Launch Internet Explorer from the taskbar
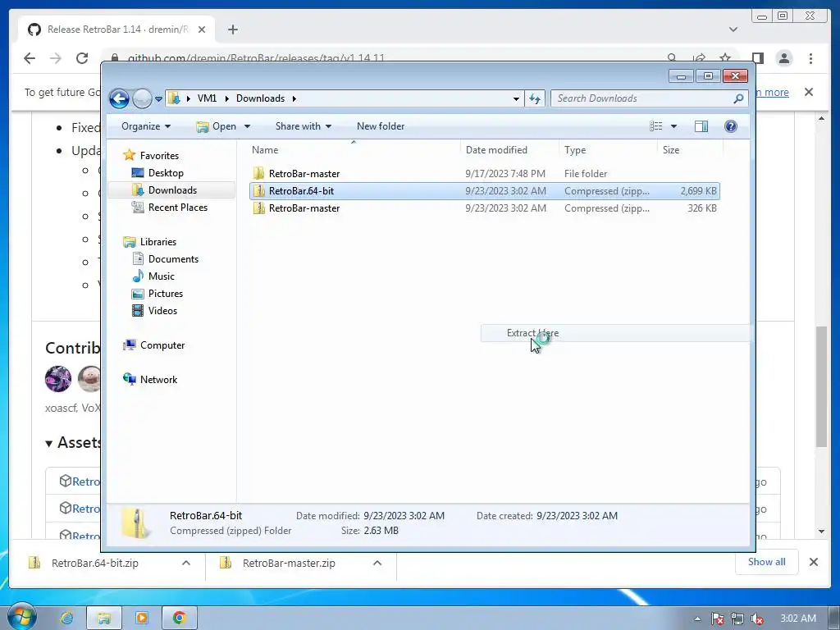 pyautogui.click(x=67, y=618)
